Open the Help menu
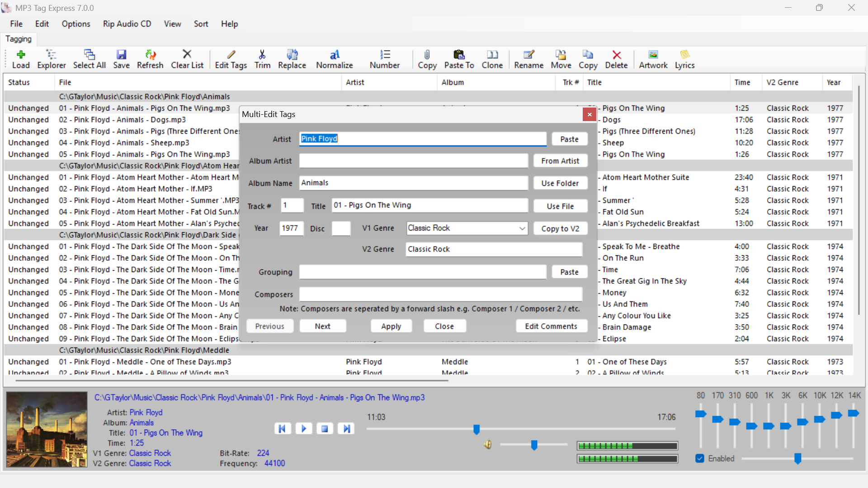Image resolution: width=868 pixels, height=488 pixels. click(229, 24)
